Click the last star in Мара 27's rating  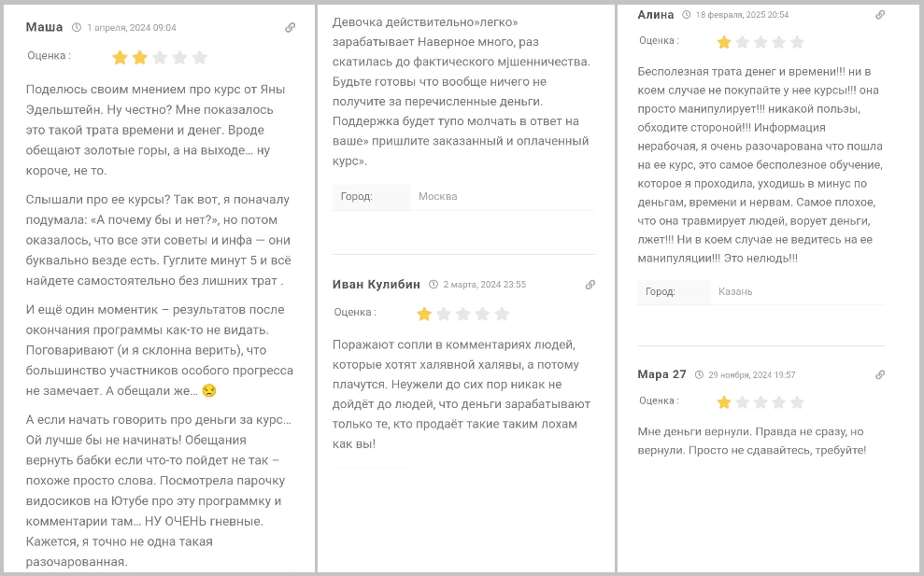(x=797, y=402)
